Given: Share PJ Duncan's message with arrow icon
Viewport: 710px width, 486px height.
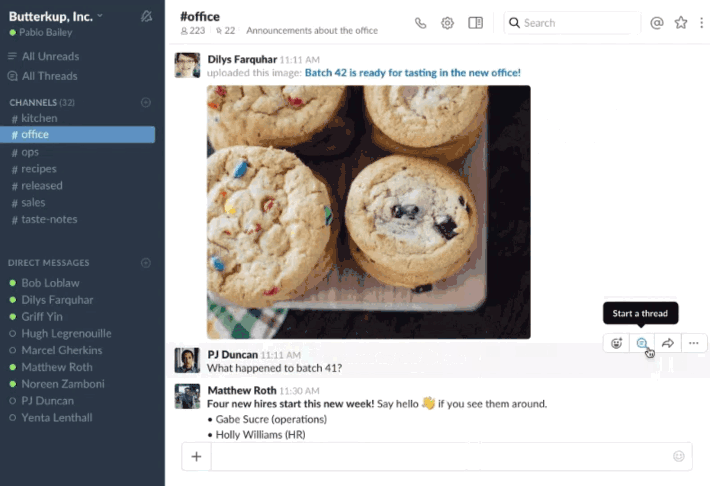Looking at the screenshot, I should point(667,343).
